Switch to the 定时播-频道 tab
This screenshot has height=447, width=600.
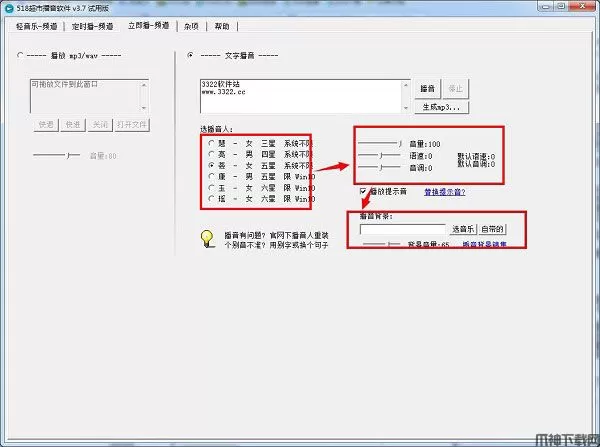(93, 26)
